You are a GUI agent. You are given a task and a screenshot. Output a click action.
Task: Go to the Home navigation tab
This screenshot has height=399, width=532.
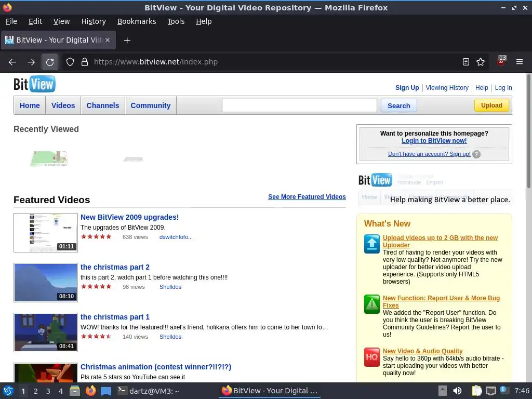[x=30, y=105]
